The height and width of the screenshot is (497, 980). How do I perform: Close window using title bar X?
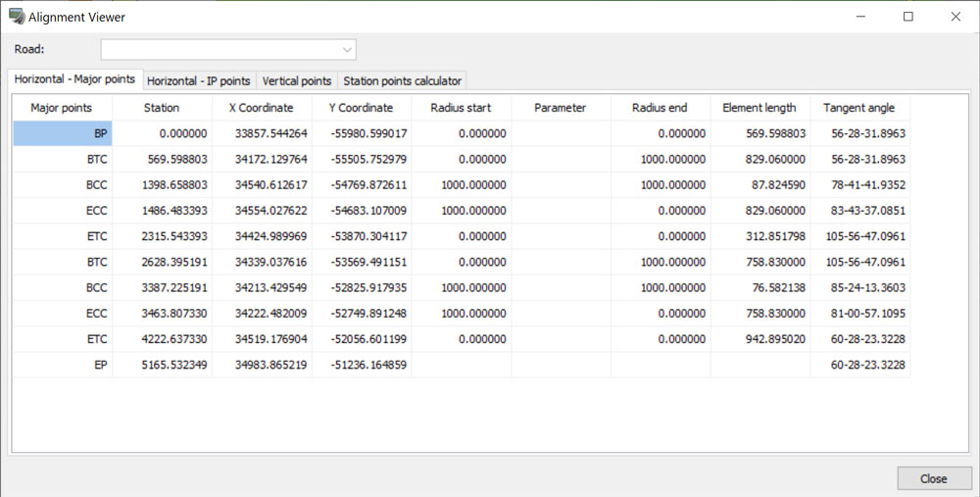[x=955, y=17]
